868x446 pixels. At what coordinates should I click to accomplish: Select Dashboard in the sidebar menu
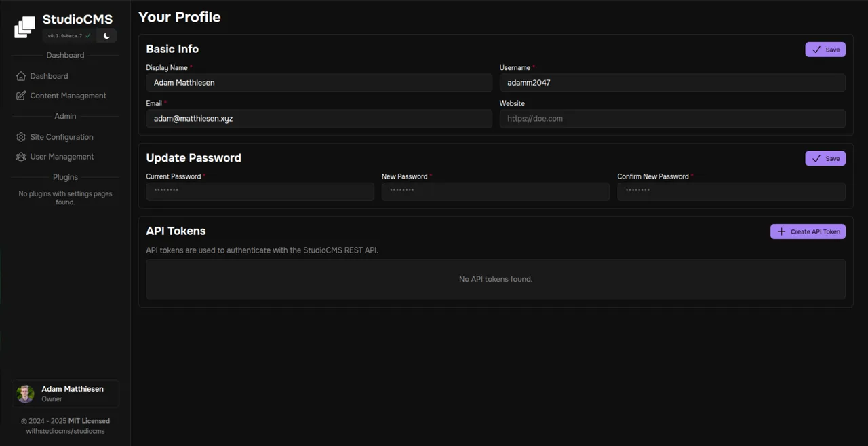pyautogui.click(x=50, y=76)
